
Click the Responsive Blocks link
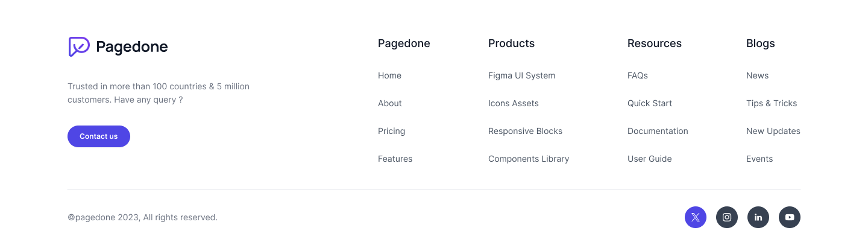coord(525,131)
